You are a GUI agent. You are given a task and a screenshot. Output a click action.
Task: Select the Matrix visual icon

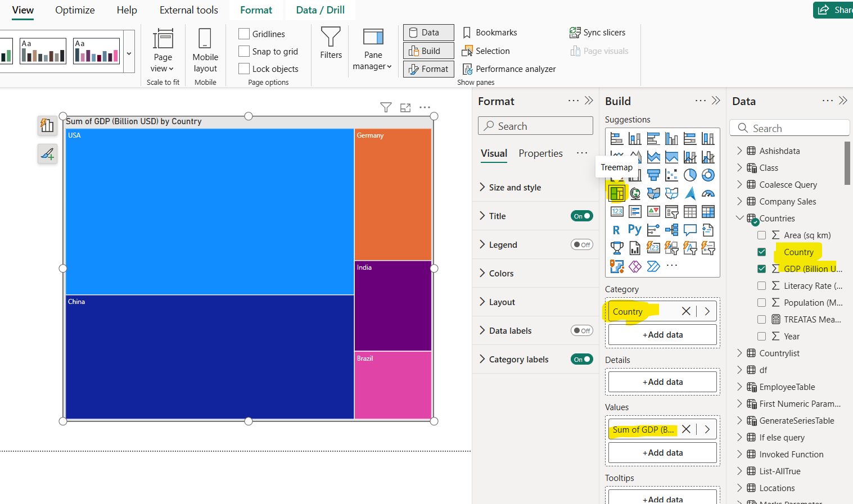click(708, 211)
